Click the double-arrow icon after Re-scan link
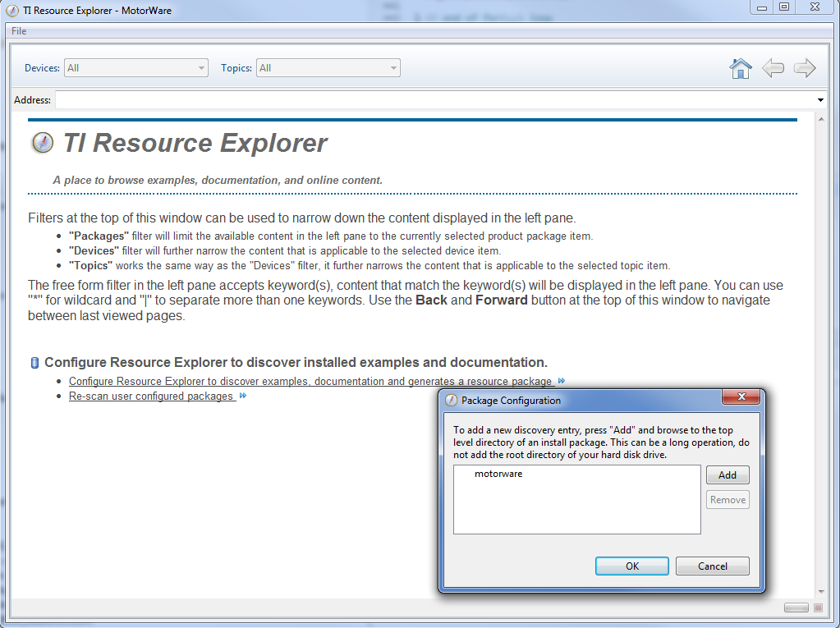This screenshot has width=840, height=628. click(x=242, y=396)
